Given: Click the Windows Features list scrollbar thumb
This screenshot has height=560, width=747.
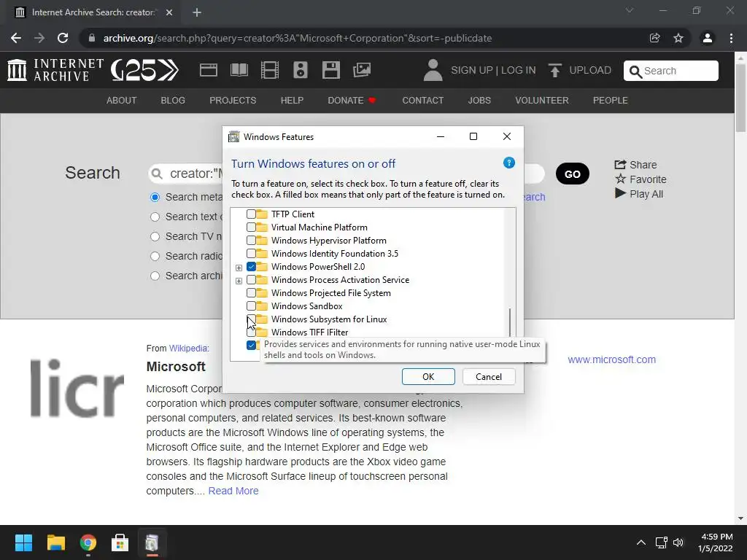Looking at the screenshot, I should coord(510,322).
